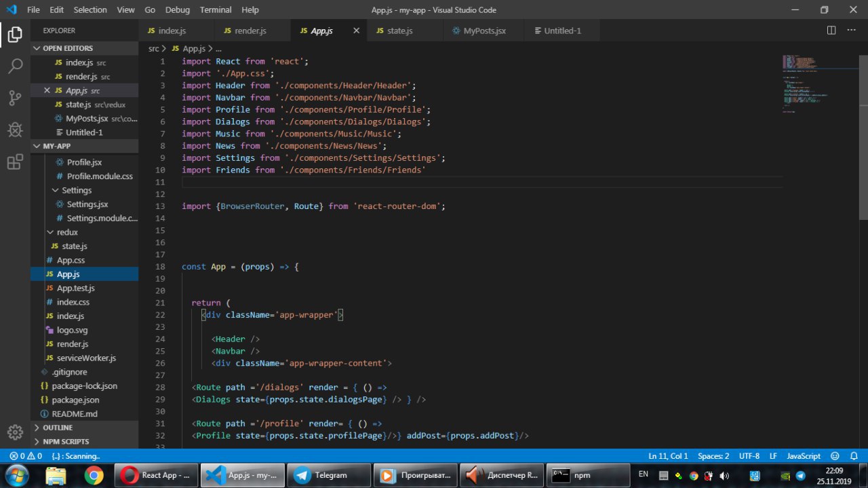Click the Split Editor icon
Screen dimensions: 868x488
tap(831, 31)
